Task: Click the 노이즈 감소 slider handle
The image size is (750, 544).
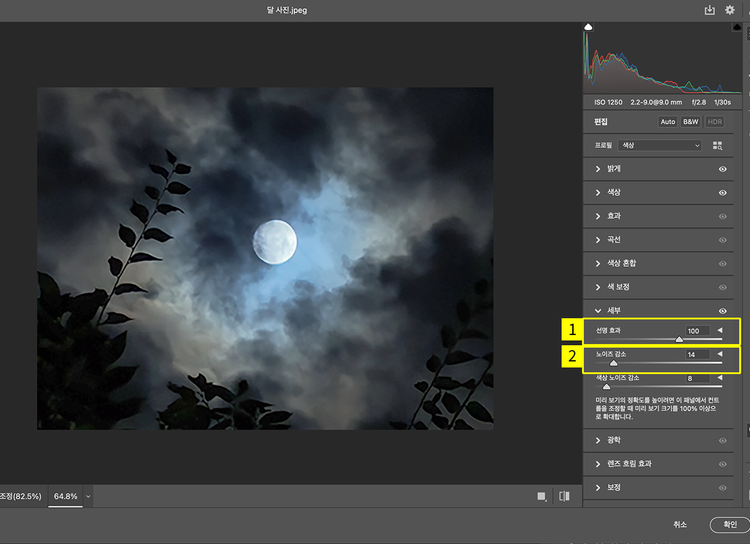Action: coord(614,364)
